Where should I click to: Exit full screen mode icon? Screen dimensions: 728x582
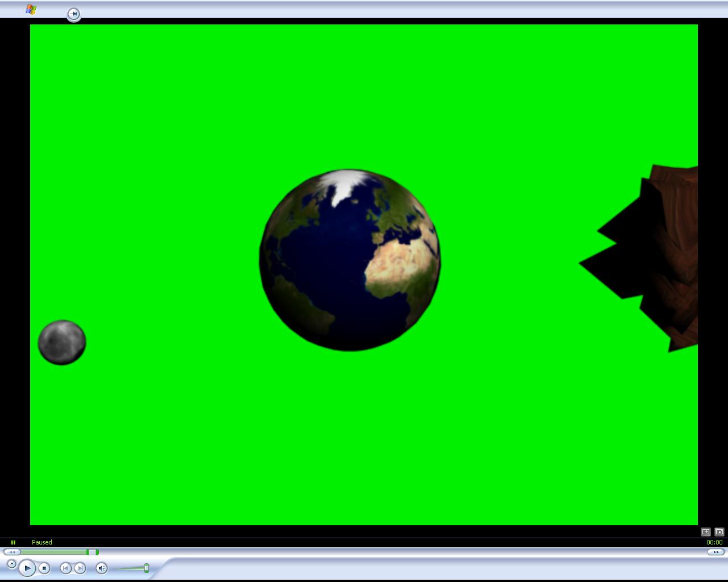tap(719, 531)
